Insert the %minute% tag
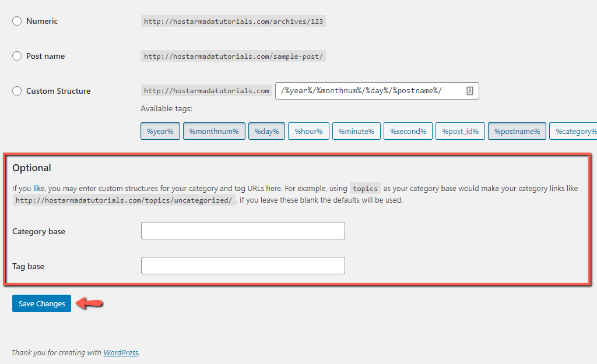Viewport: 597px width, 364px height. [x=356, y=130]
